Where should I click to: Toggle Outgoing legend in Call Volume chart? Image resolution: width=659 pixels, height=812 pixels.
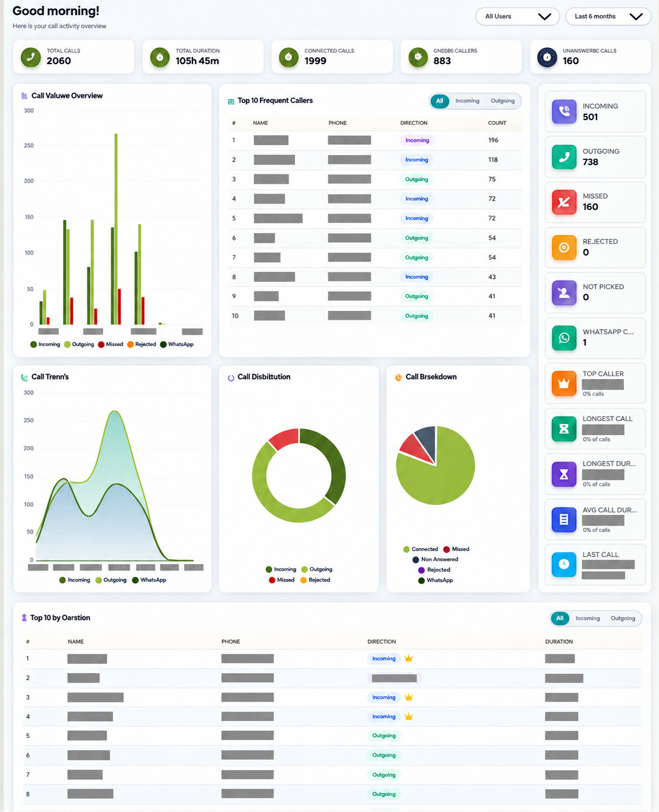click(79, 344)
